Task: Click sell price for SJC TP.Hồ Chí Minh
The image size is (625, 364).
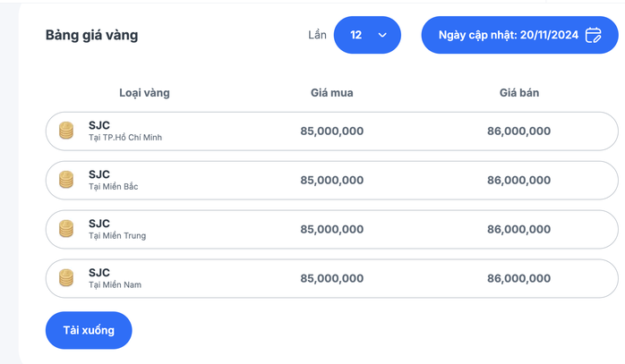Action: coord(519,131)
